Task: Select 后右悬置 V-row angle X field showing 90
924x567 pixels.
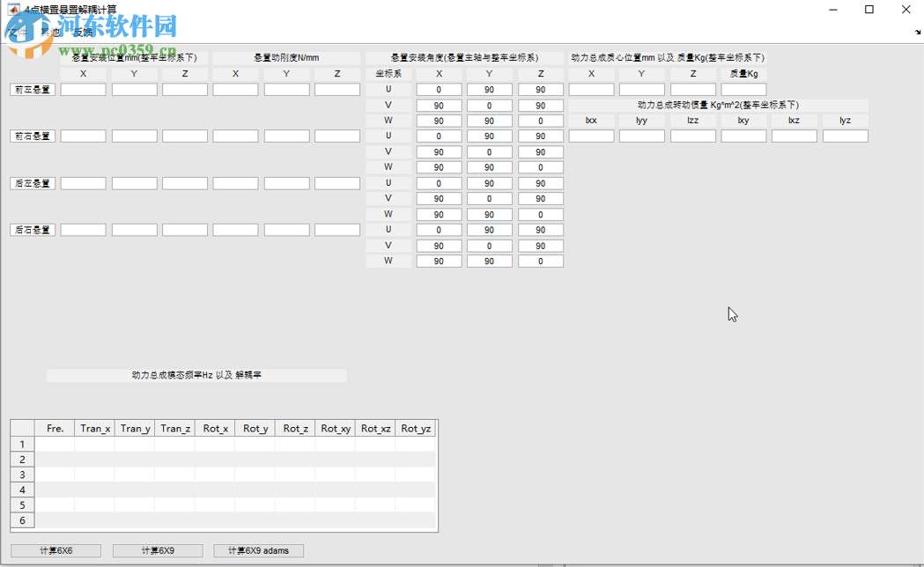Action: (x=439, y=246)
